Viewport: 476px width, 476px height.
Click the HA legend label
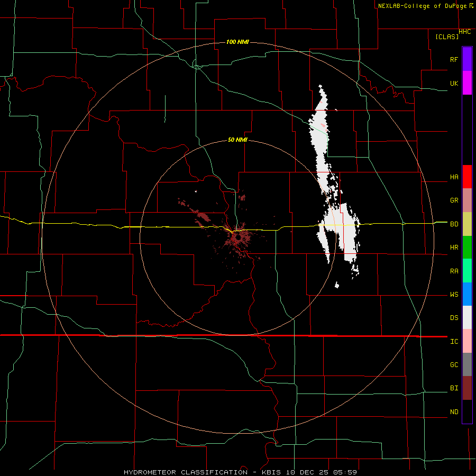(x=454, y=177)
